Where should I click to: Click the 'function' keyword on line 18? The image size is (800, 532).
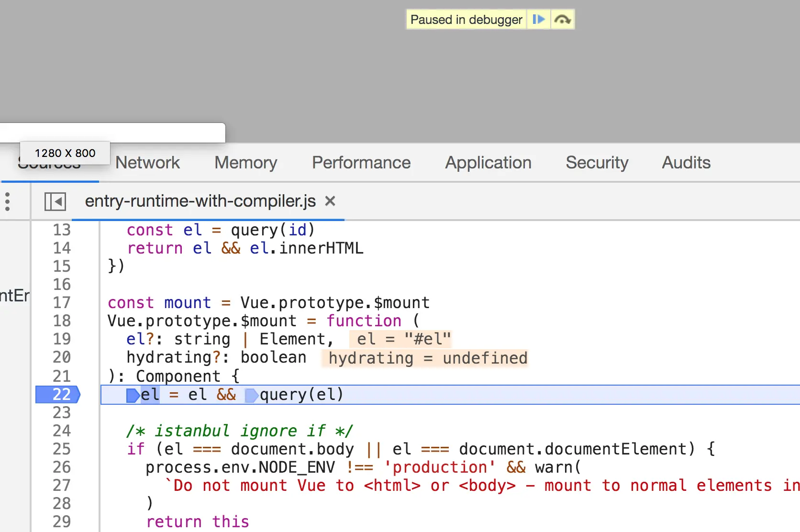point(364,321)
